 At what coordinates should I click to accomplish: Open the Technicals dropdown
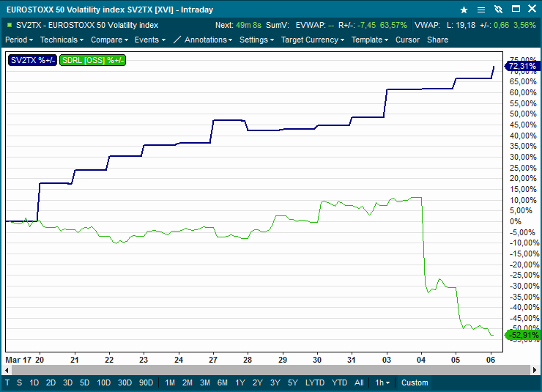(x=62, y=40)
